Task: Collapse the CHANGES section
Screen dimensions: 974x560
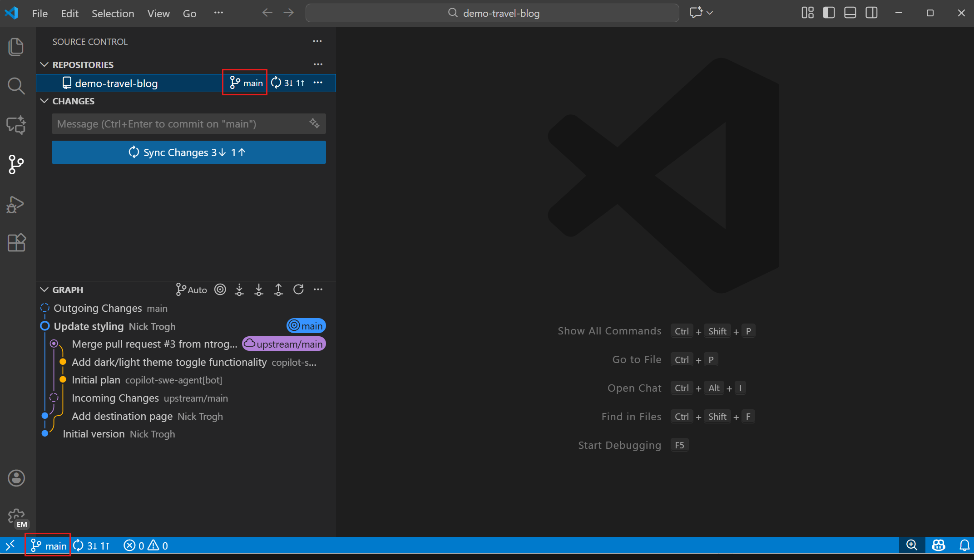Action: click(44, 101)
